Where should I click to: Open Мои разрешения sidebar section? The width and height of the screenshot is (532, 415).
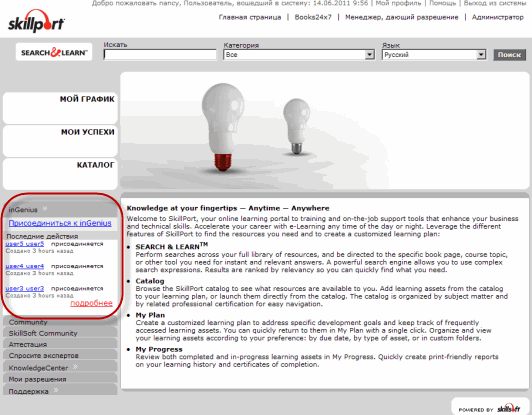click(60, 379)
